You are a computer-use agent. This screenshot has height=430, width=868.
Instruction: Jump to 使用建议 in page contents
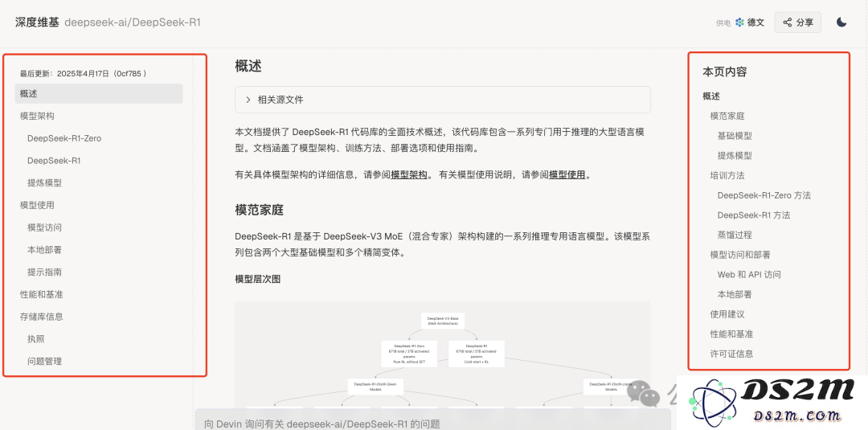[x=727, y=314]
